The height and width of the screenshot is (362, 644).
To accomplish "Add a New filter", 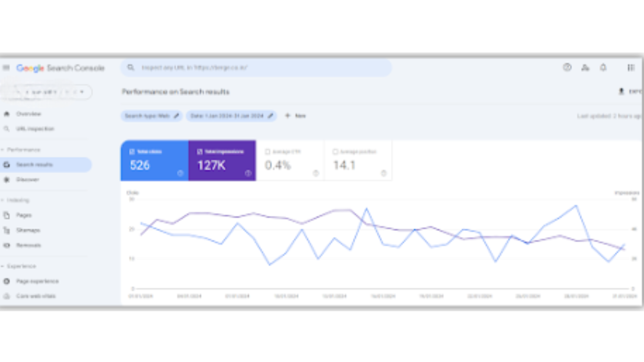I will tap(295, 116).
